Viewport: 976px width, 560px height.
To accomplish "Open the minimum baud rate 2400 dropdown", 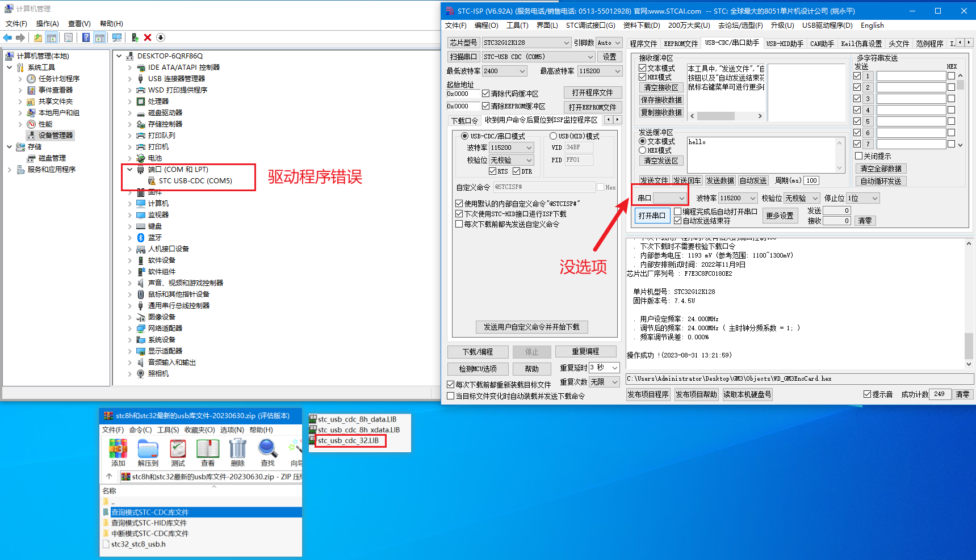I will click(x=504, y=71).
